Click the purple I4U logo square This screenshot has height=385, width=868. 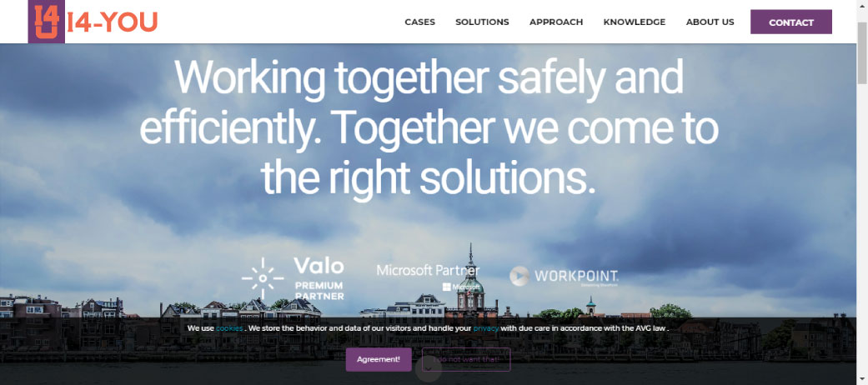pos(46,22)
